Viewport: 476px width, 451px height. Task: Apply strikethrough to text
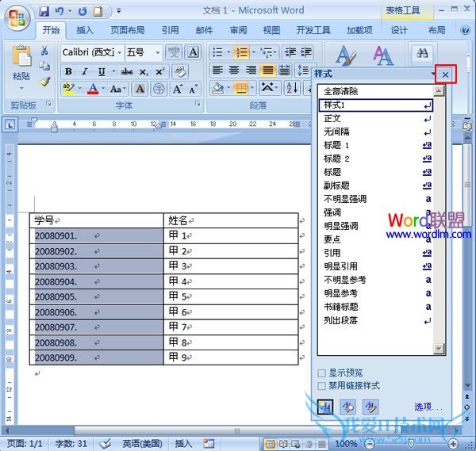pyautogui.click(x=127, y=71)
